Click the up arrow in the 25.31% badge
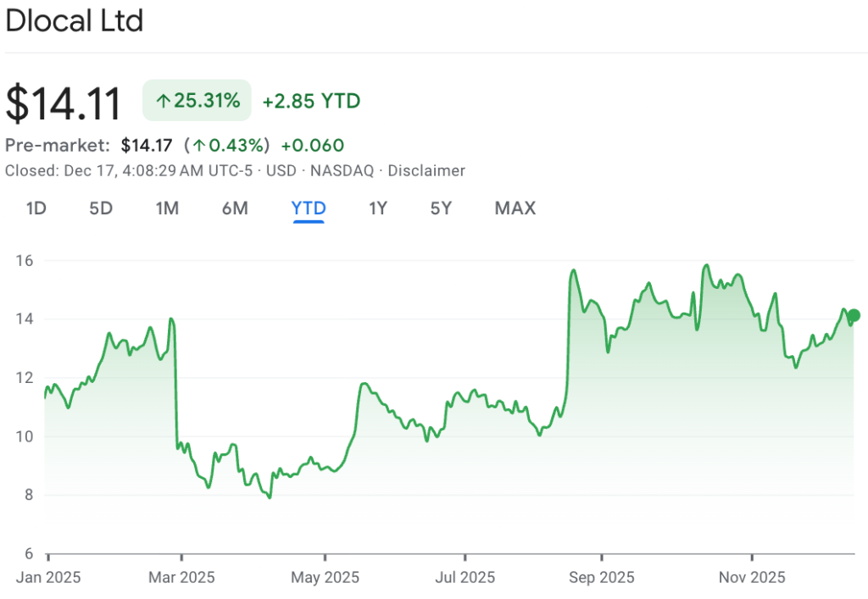Image resolution: width=868 pixels, height=599 pixels. coord(163,101)
